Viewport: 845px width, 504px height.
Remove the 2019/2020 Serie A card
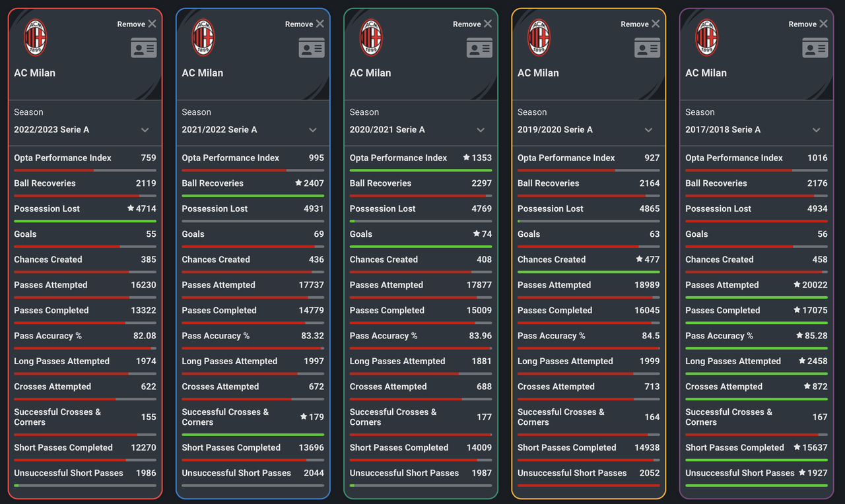point(640,24)
